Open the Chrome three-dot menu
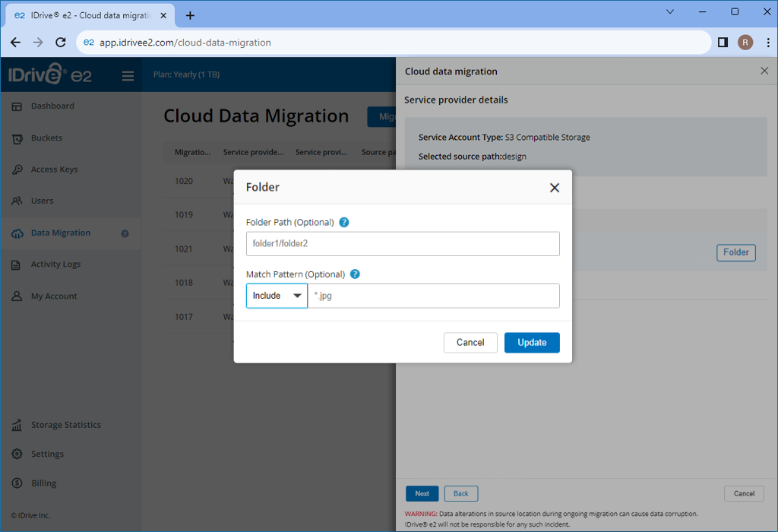 (x=768, y=43)
